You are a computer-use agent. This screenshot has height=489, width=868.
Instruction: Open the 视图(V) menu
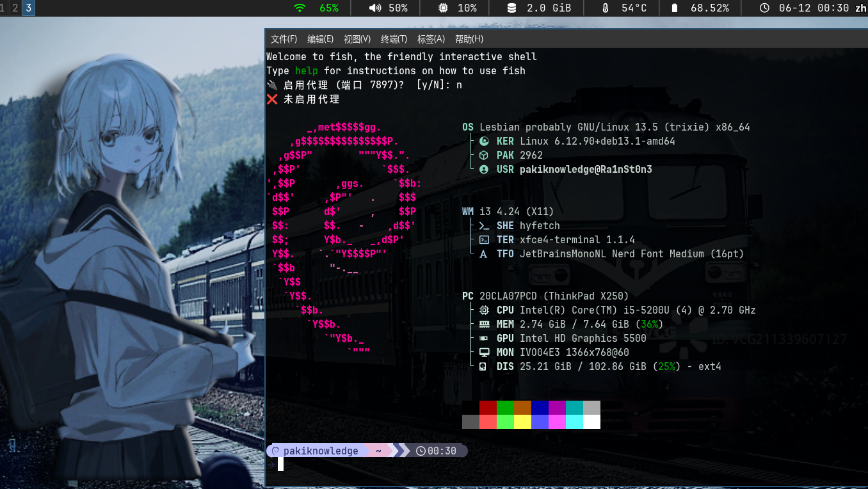pyautogui.click(x=357, y=39)
